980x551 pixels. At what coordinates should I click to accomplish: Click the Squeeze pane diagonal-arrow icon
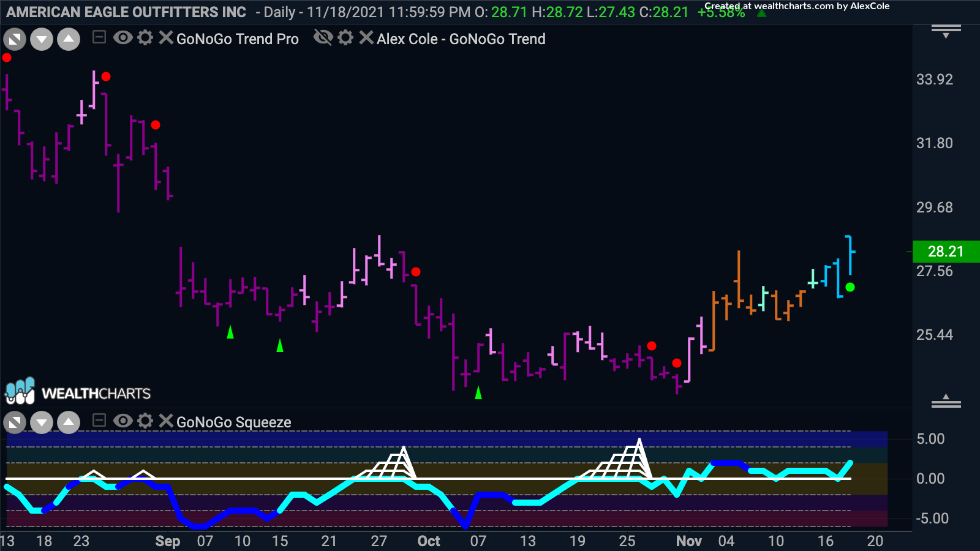pos(15,422)
